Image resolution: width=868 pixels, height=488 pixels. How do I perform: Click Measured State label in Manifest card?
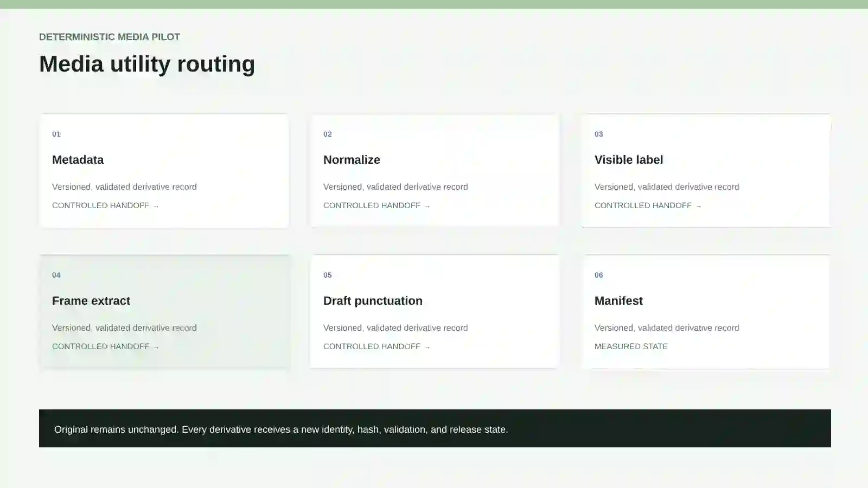[631, 346]
